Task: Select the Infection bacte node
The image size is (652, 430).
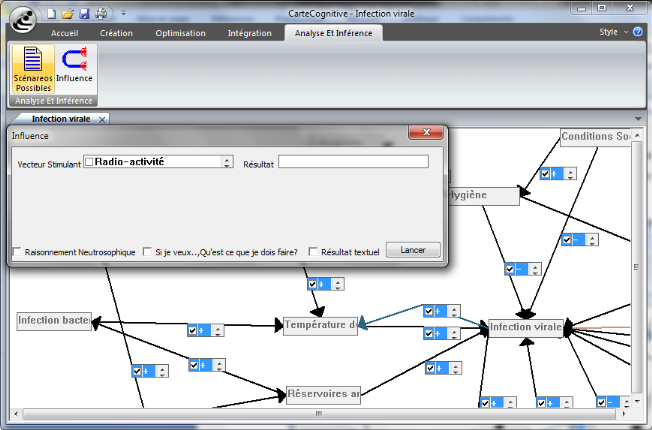Action: [x=54, y=321]
